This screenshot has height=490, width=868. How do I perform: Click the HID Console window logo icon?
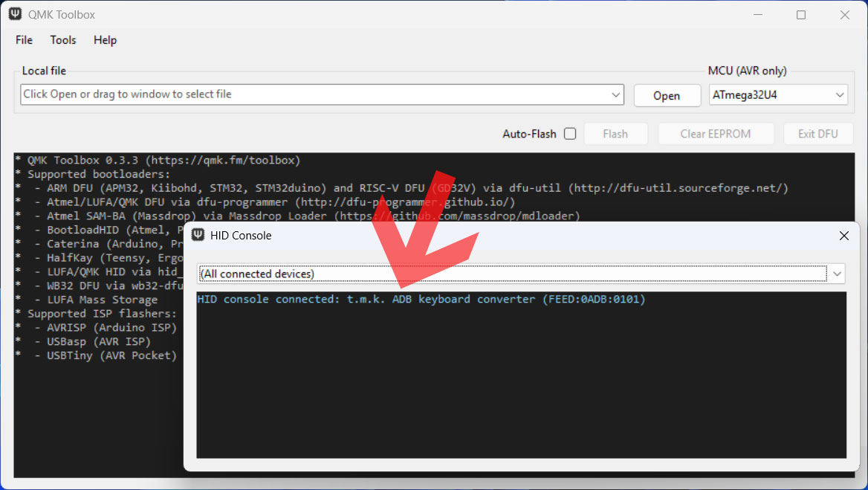click(x=198, y=235)
